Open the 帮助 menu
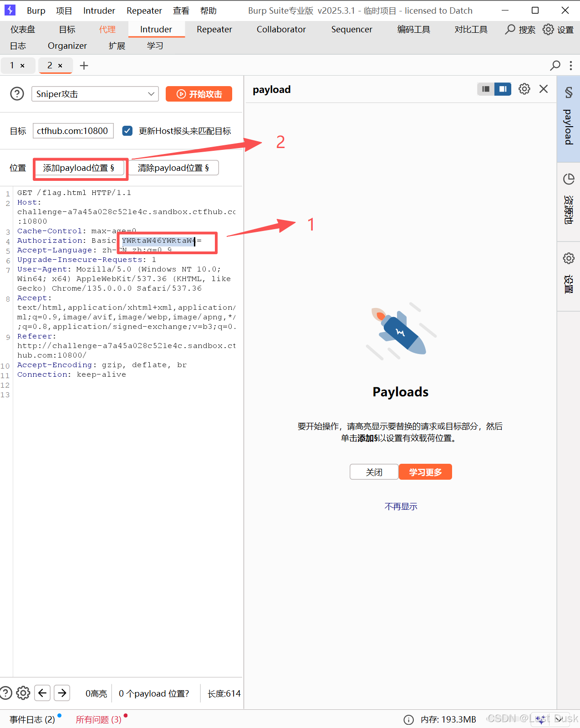Screen dimensions: 580x728 click(209, 10)
